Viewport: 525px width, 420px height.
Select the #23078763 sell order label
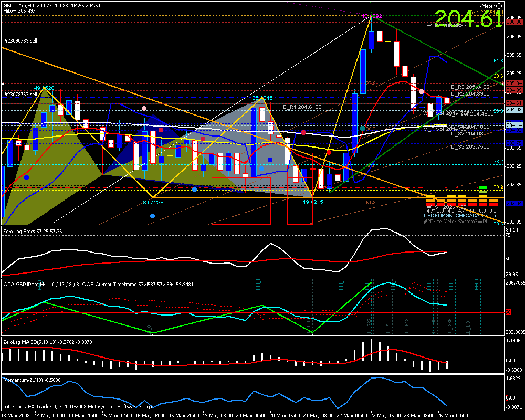[x=20, y=94]
